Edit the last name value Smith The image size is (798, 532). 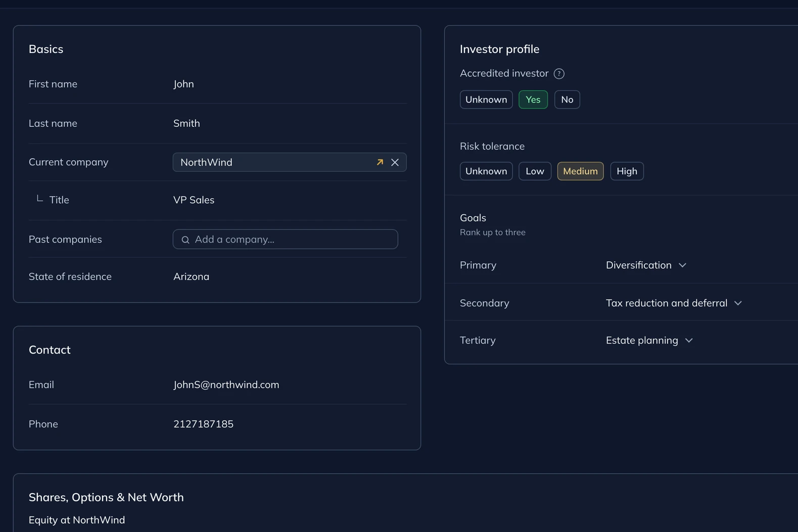point(186,123)
